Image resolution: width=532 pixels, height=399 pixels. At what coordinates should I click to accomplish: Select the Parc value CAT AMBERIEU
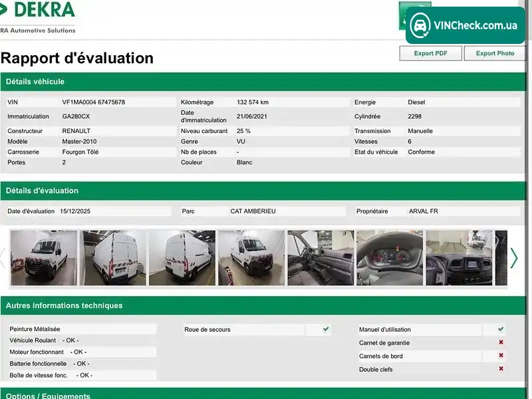253,211
